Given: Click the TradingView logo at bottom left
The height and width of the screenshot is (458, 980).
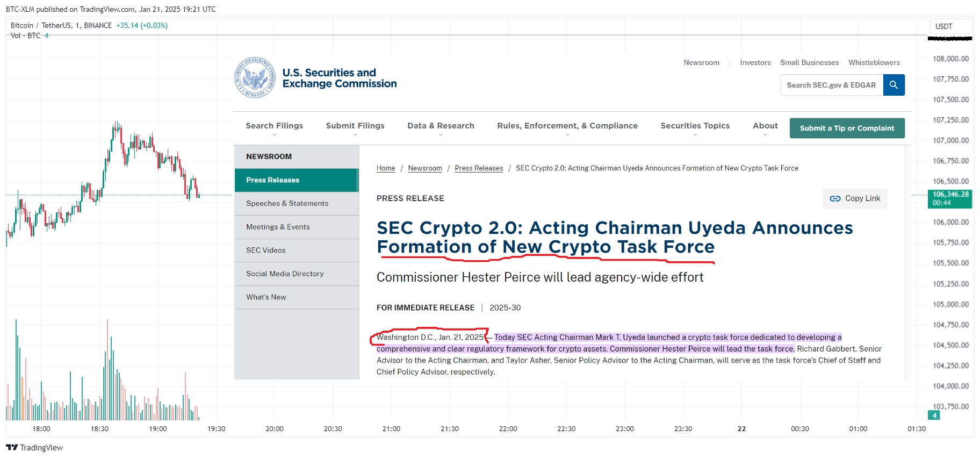Looking at the screenshot, I should [34, 447].
